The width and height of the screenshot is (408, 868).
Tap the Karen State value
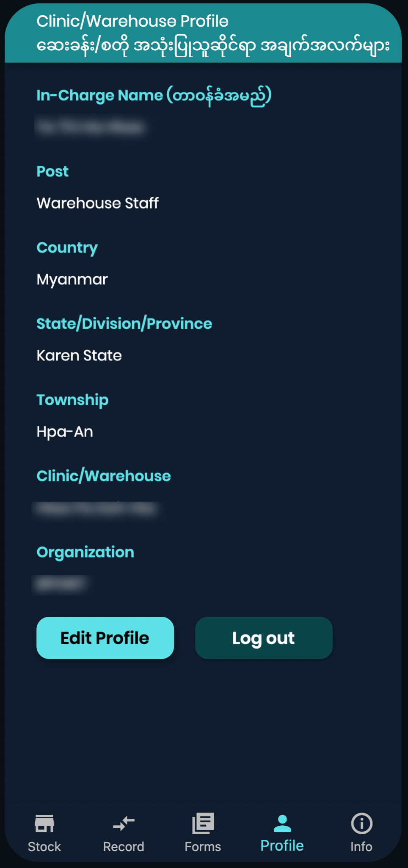pyautogui.click(x=79, y=355)
